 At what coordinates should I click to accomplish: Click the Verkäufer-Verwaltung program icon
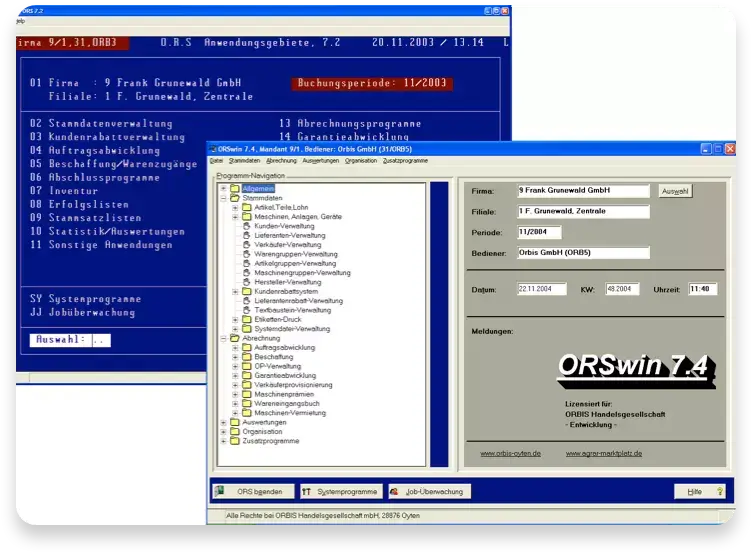[247, 245]
